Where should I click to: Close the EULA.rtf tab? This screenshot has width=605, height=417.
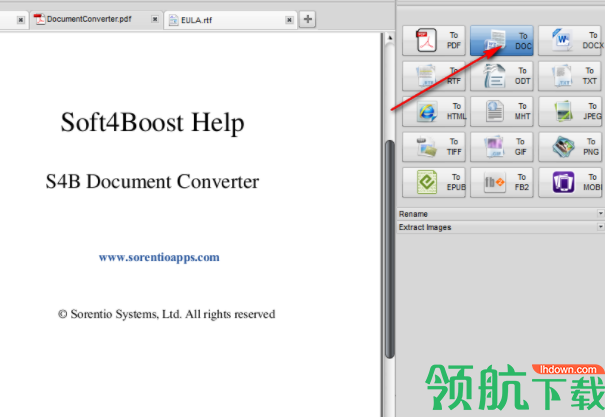coord(289,20)
